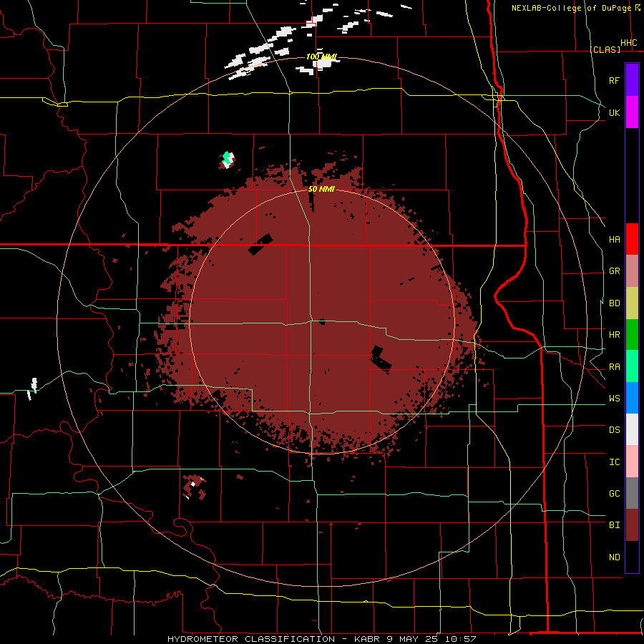
Task: Click the ND legend label
Action: 614,557
